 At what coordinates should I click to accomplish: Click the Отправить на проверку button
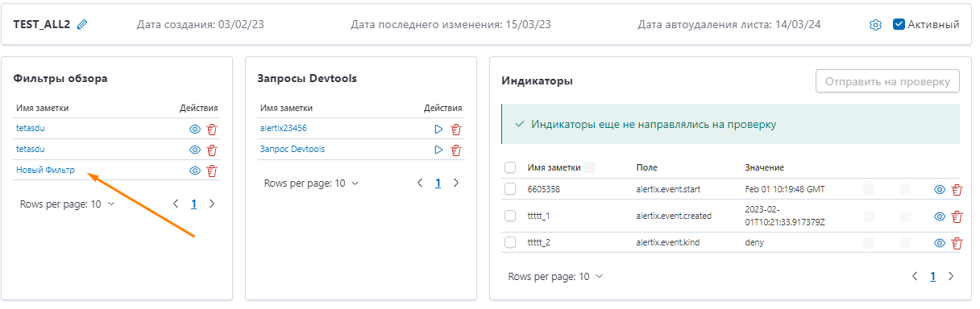[x=887, y=81]
